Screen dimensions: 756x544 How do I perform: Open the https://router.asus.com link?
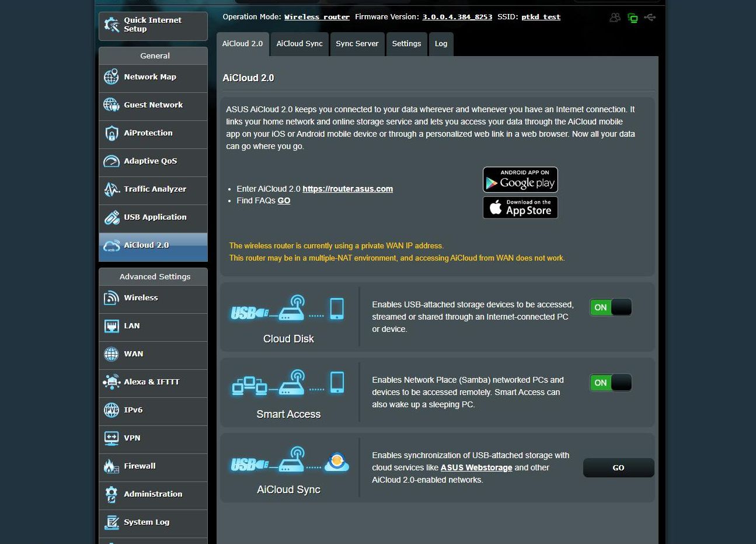click(347, 189)
